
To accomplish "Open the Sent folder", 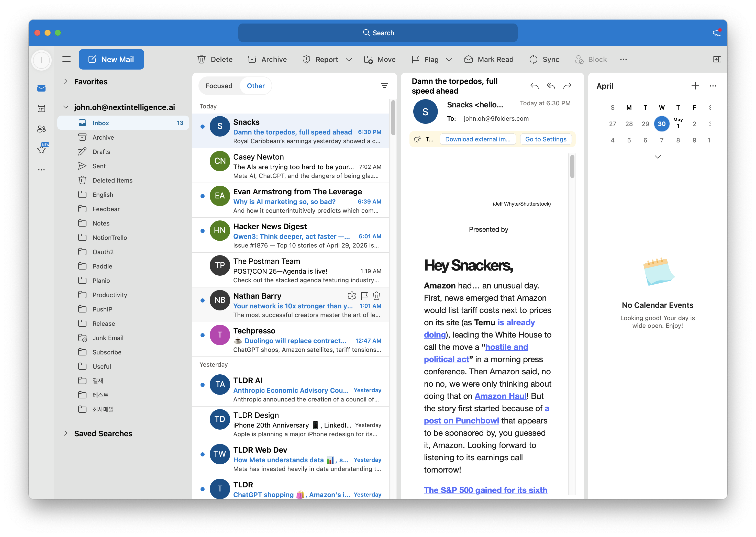I will [x=123, y=166].
